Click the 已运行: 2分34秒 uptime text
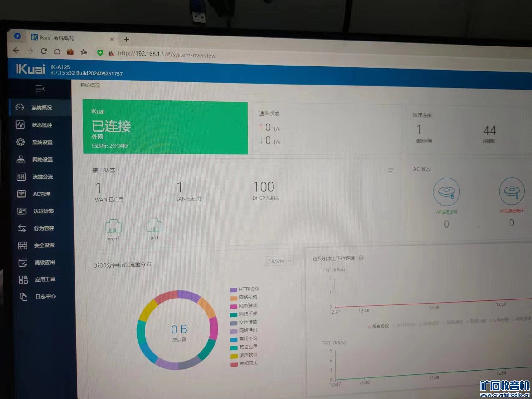Image resolution: width=532 pixels, height=399 pixels. click(x=110, y=146)
